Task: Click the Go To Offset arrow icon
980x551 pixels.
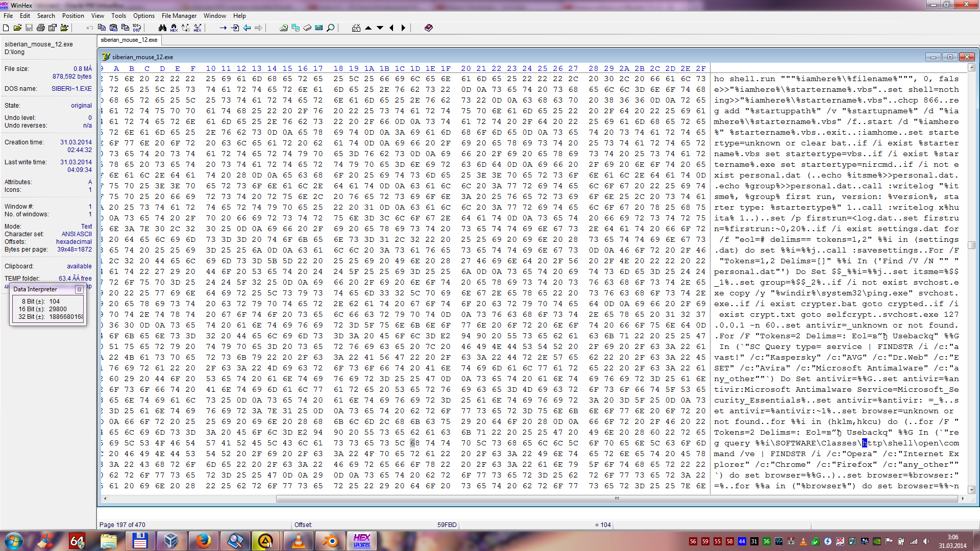Action: [x=223, y=28]
